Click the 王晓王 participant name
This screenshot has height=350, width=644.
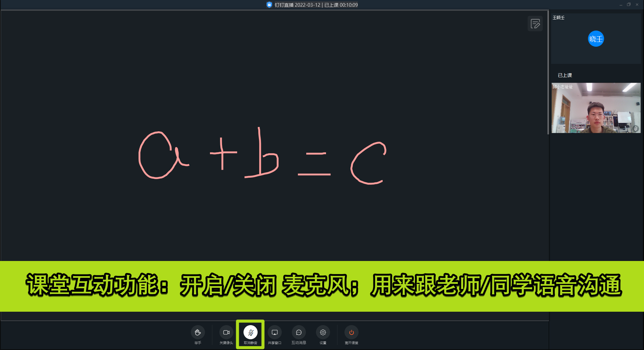tap(559, 18)
